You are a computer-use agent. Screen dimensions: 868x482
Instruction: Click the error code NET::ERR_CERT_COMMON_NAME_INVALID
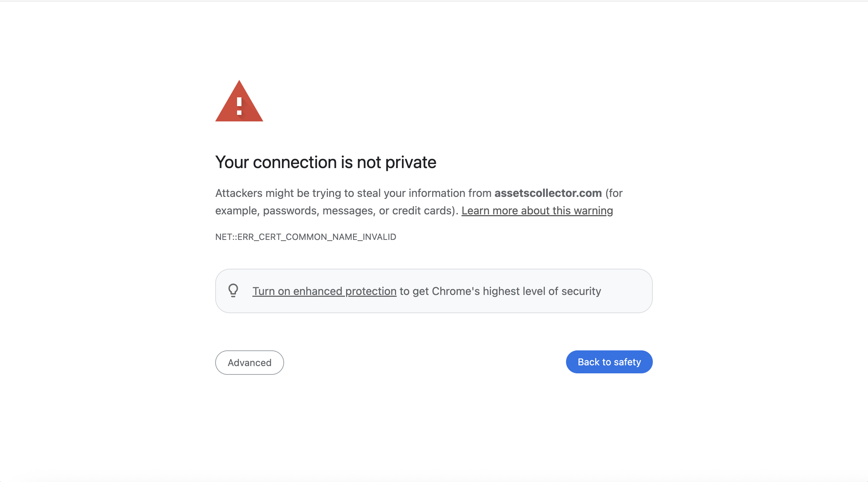tap(306, 237)
